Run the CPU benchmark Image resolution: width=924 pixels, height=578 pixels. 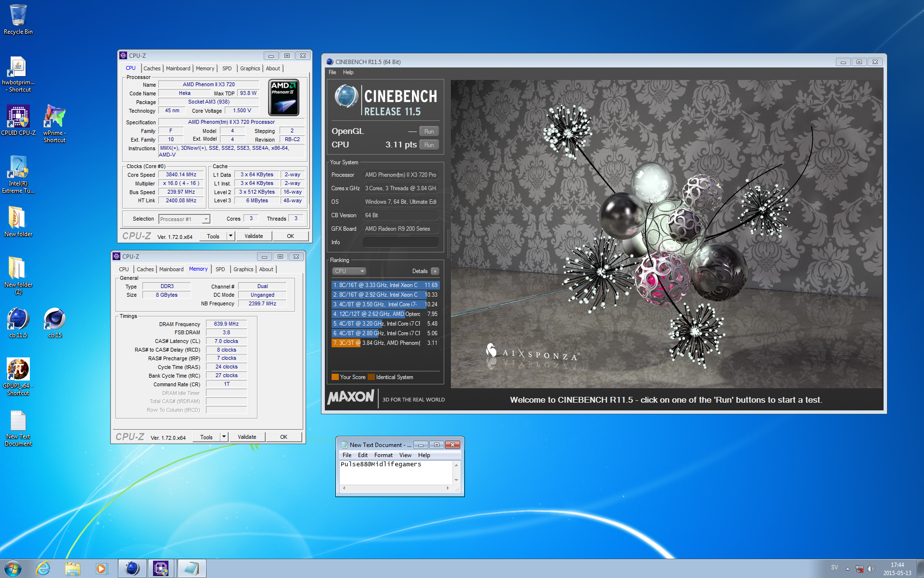429,144
